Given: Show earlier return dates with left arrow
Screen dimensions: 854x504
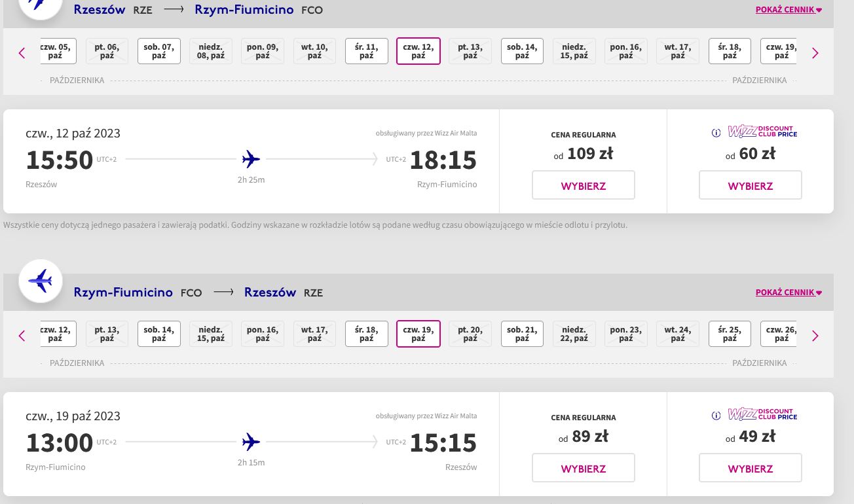Looking at the screenshot, I should pos(22,336).
